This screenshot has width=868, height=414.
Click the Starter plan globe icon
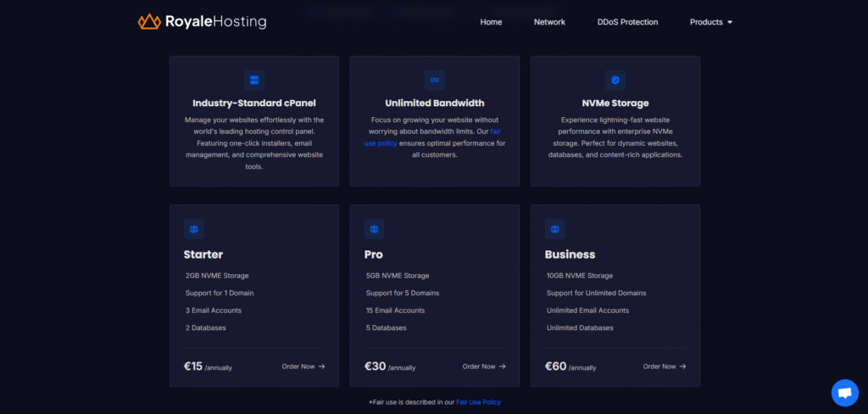click(x=194, y=229)
